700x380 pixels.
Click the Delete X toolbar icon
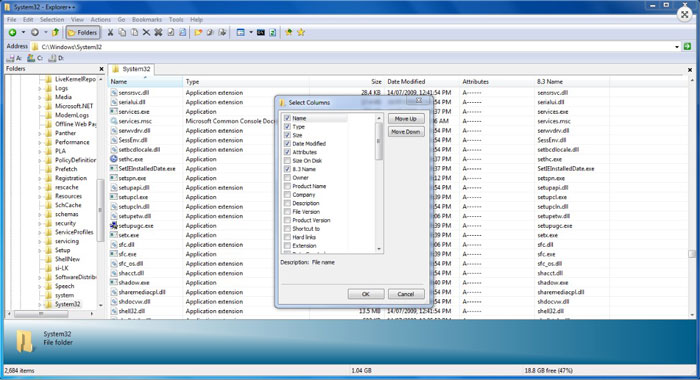click(x=146, y=32)
